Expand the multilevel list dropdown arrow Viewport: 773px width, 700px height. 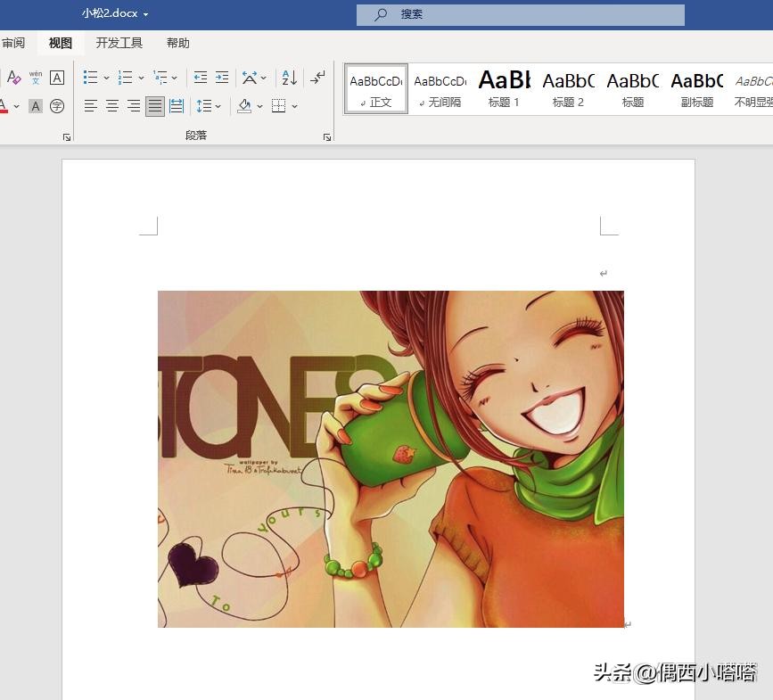pos(174,78)
